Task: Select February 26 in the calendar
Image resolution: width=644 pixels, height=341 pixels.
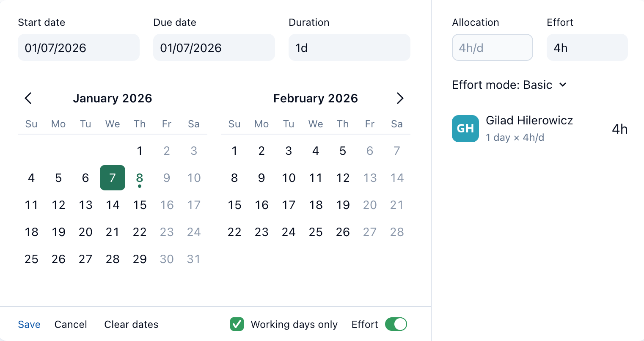Action: 343,232
